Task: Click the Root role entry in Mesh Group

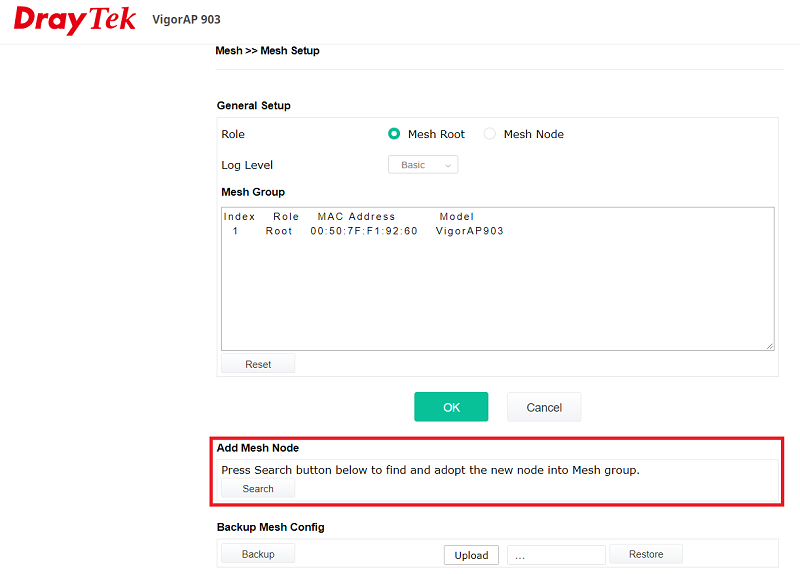Action: point(279,231)
